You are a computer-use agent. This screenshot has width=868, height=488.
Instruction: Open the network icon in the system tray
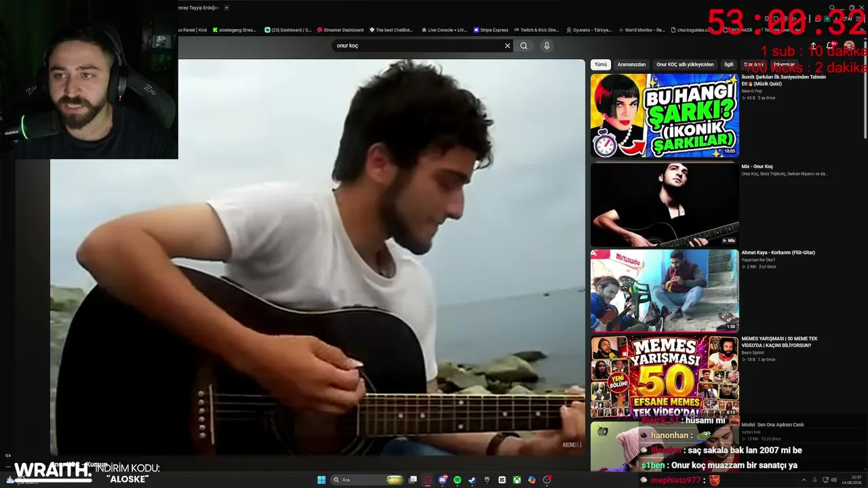tap(825, 480)
